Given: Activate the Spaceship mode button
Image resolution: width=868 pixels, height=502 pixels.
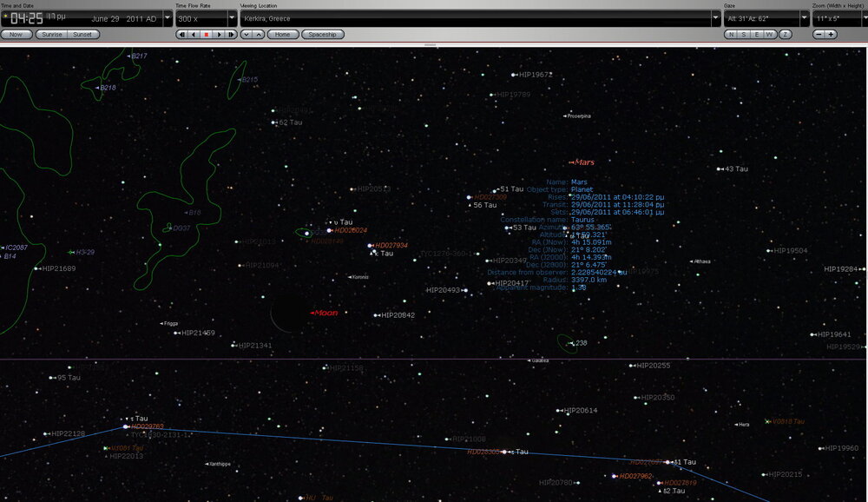Looking at the screenshot, I should point(323,35).
